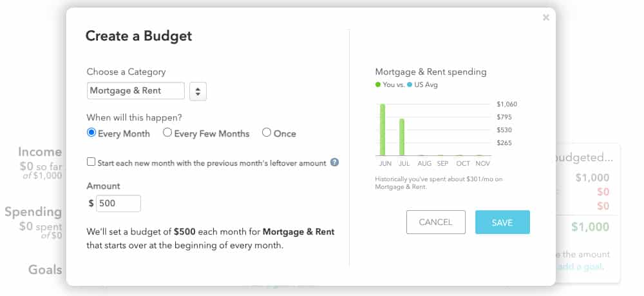Click the JUL spending bar in chart

(x=402, y=137)
